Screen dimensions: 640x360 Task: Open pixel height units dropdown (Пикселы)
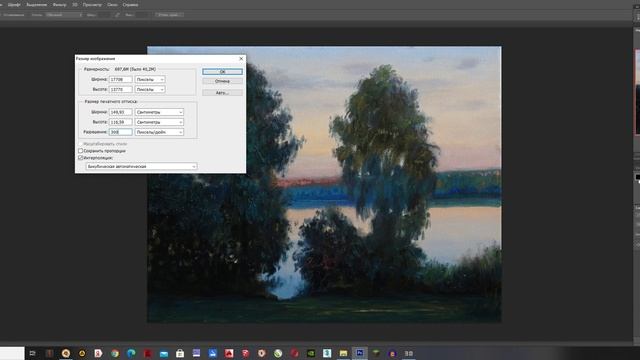pyautogui.click(x=150, y=89)
